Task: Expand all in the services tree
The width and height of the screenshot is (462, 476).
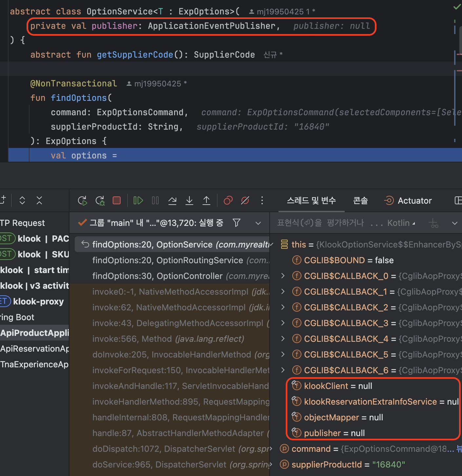Action: 22,200
